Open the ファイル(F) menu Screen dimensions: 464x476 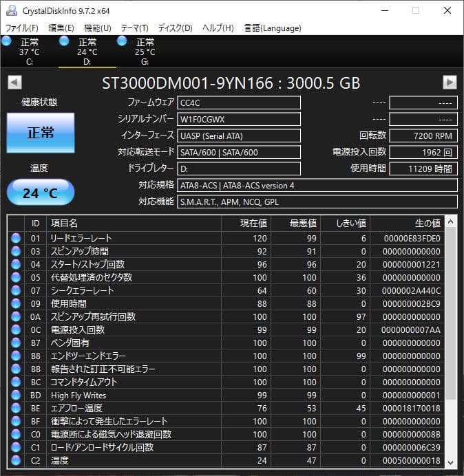(22, 28)
